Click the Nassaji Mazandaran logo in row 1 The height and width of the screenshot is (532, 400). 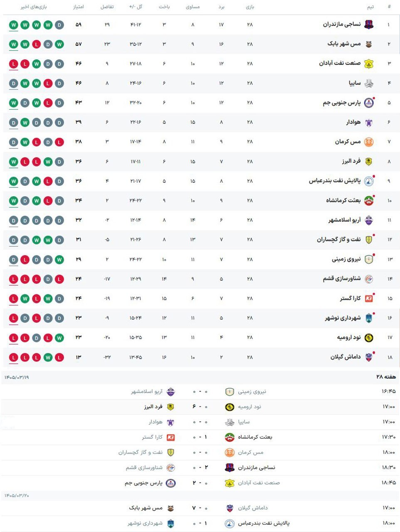(368, 25)
